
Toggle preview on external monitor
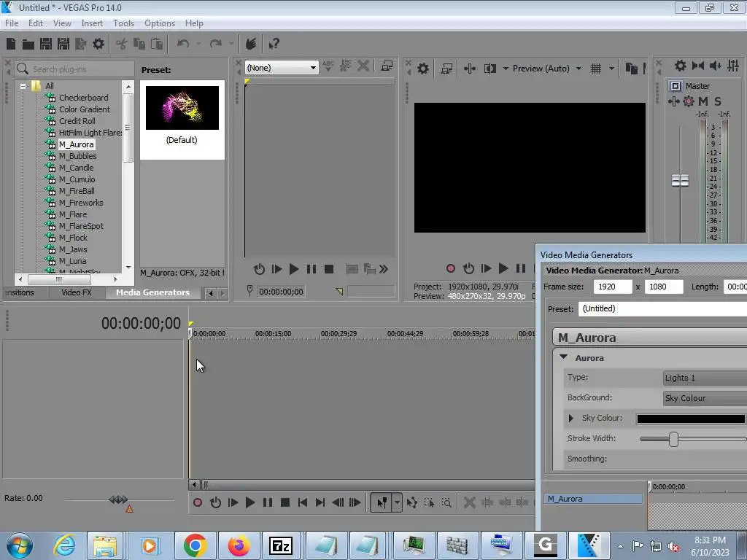tap(446, 69)
